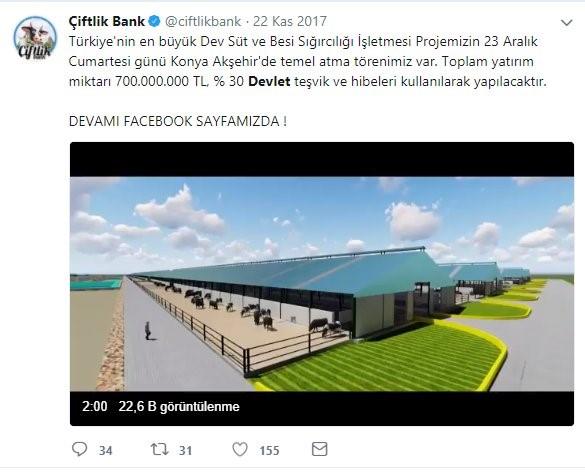Viewport: 585px width, 473px height.
Task: Open the Çiftlik Bank display name link
Action: 107,21
